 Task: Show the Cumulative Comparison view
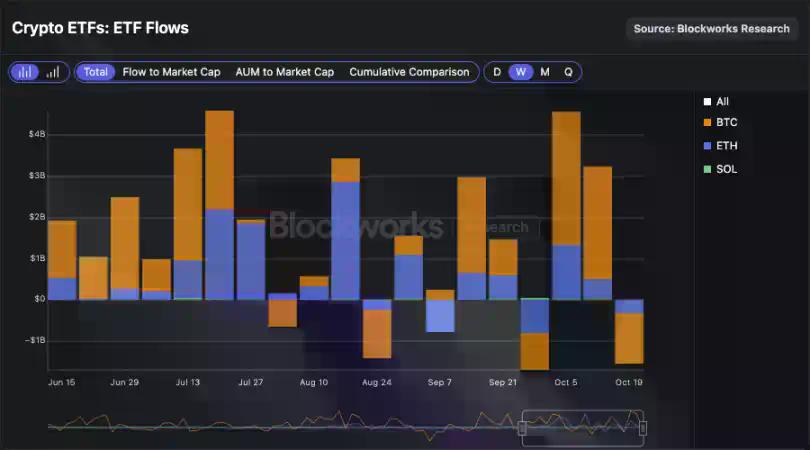(x=409, y=72)
